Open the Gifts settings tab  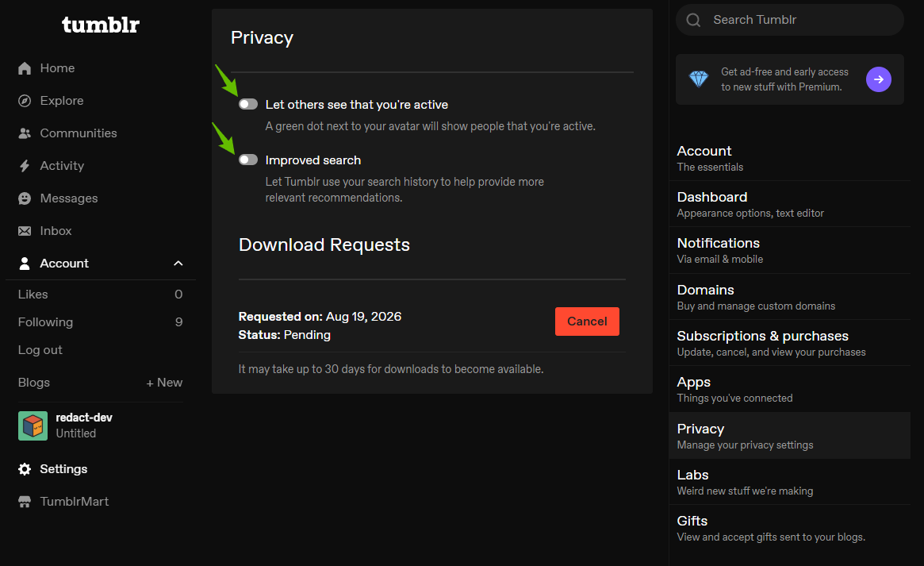point(790,528)
